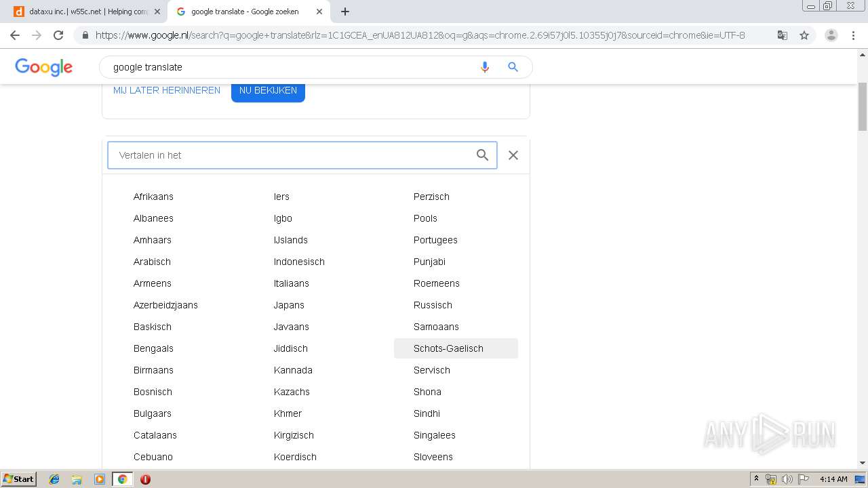Open the media player taskbar icon
The width and height of the screenshot is (868, 488).
[100, 479]
